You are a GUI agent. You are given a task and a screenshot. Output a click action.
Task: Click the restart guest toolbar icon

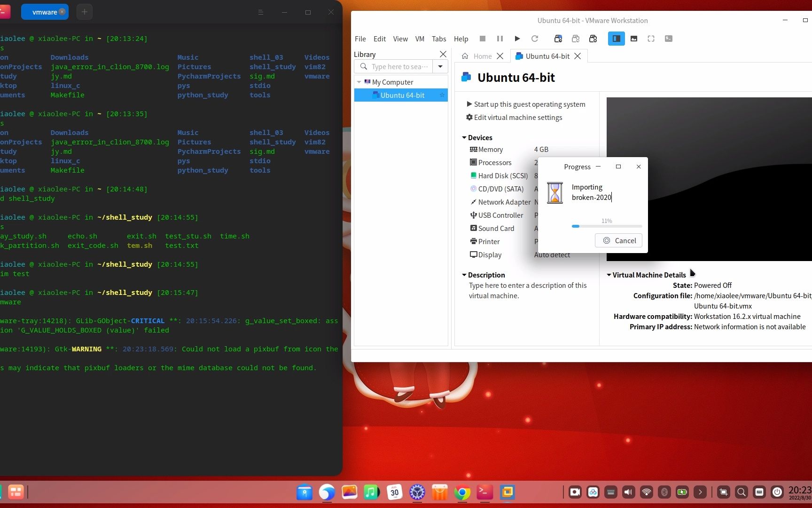[534, 39]
